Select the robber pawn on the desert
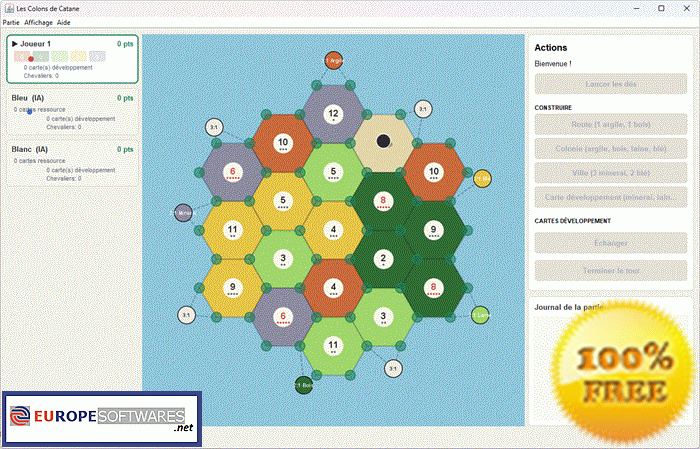The width and height of the screenshot is (700, 449). point(383,141)
